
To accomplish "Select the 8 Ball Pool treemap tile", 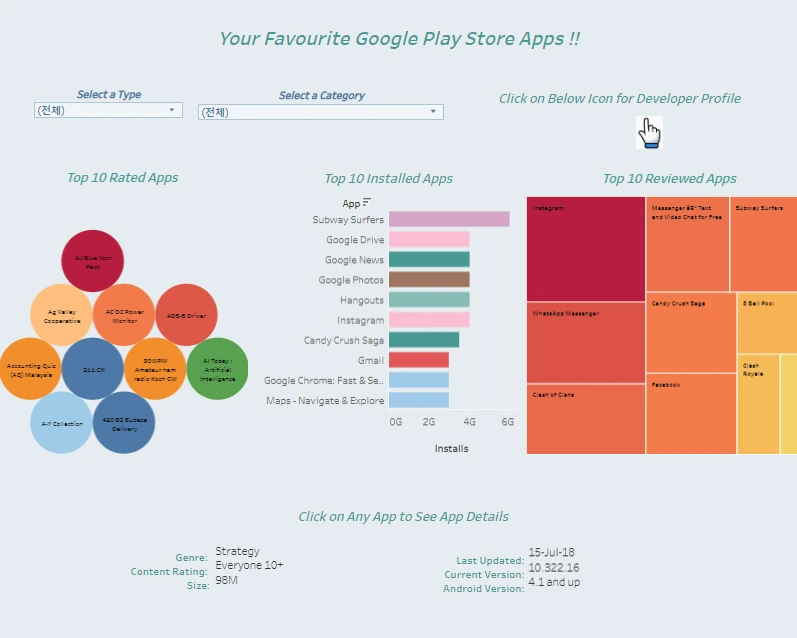I will tap(767, 323).
